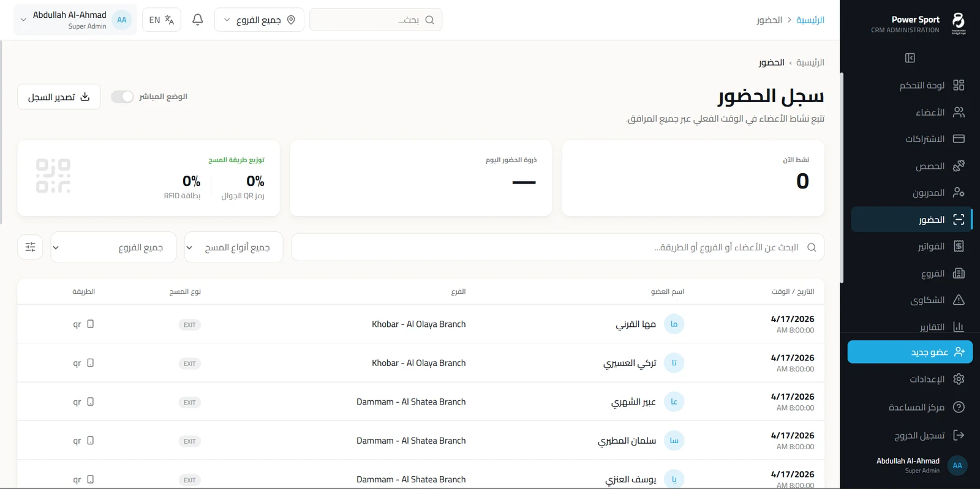Select الحضور attendance sidebar item
The image size is (980, 489).
point(911,220)
